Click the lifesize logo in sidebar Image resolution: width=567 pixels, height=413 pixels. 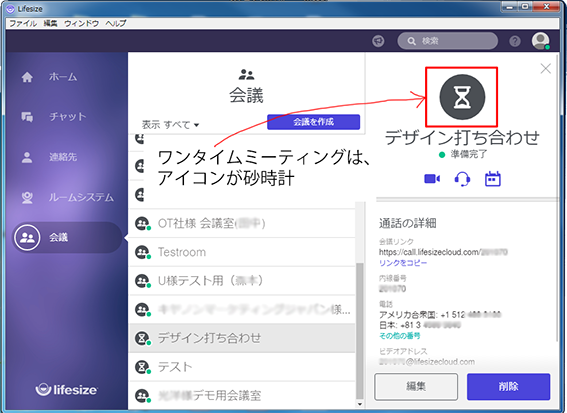[67, 389]
